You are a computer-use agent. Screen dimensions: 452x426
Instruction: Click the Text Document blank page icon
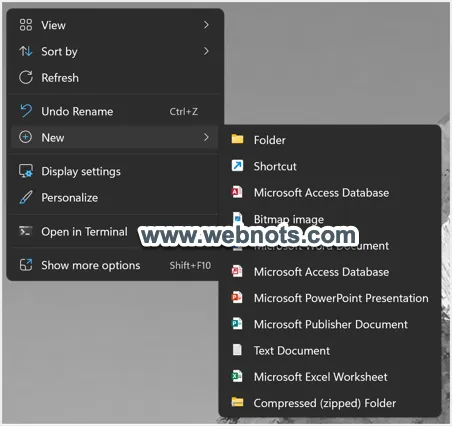[x=237, y=350]
